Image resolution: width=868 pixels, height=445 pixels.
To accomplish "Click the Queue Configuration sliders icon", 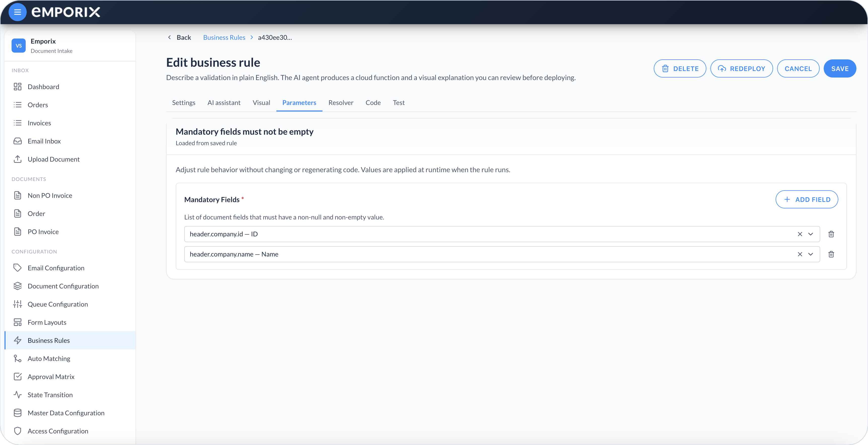I will pyautogui.click(x=18, y=304).
